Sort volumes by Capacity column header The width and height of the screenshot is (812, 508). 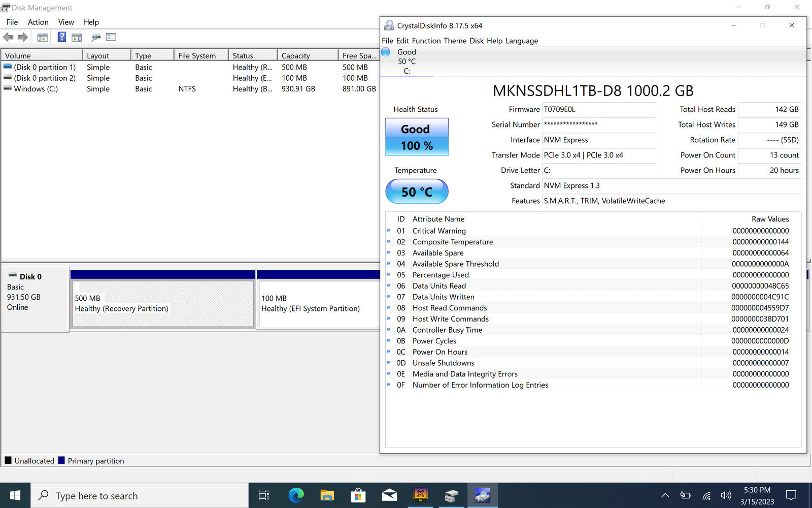tap(308, 55)
